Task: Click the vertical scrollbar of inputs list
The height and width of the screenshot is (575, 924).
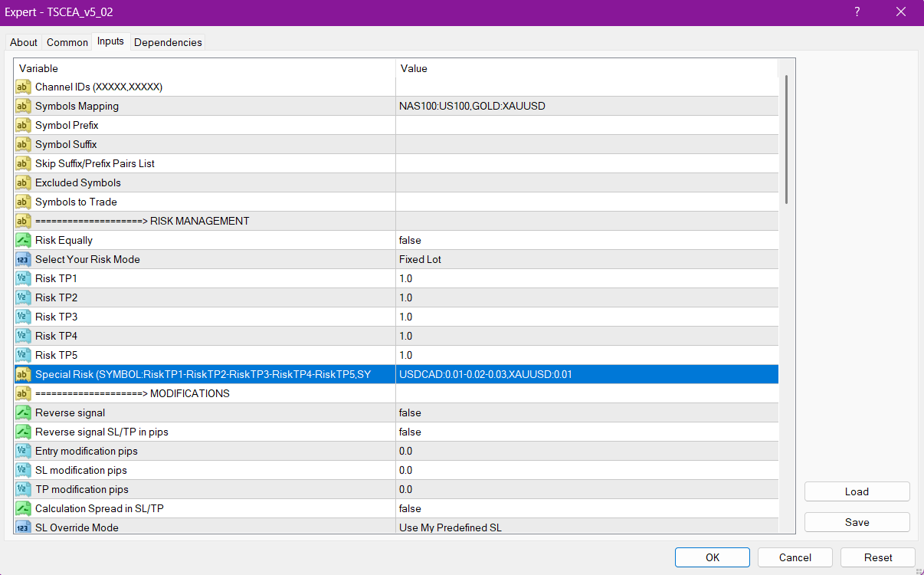Action: point(787,140)
